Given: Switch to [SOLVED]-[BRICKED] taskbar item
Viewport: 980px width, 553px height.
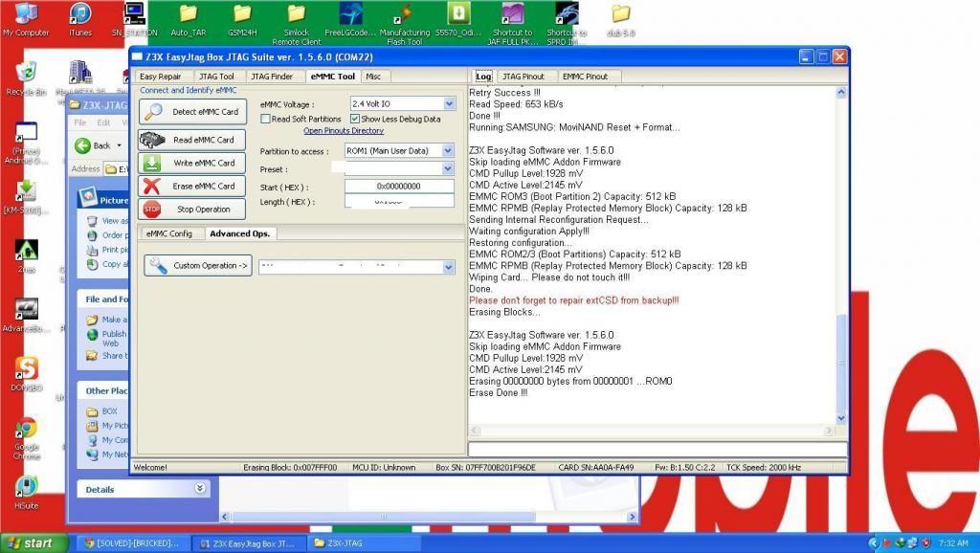Looking at the screenshot, I should [x=131, y=543].
